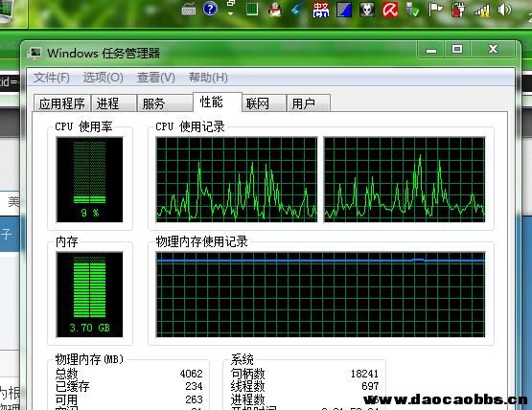
Task: Click the 中文 CN input language icon
Action: (321, 10)
